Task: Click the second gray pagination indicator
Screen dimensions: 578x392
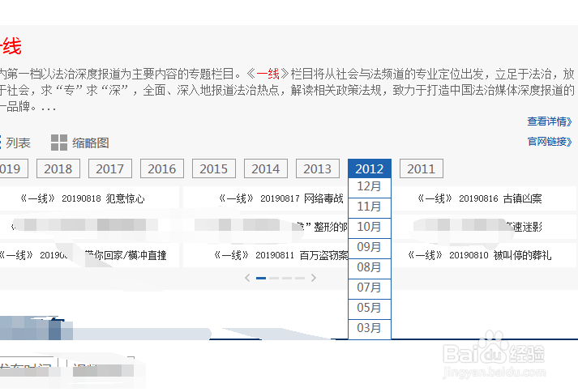Action: [x=274, y=278]
